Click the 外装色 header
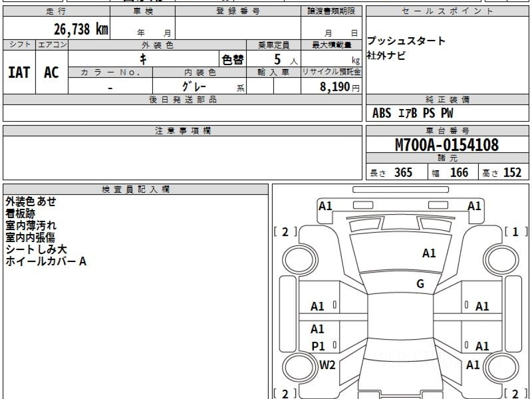This screenshot has width=532, height=399. (x=157, y=45)
